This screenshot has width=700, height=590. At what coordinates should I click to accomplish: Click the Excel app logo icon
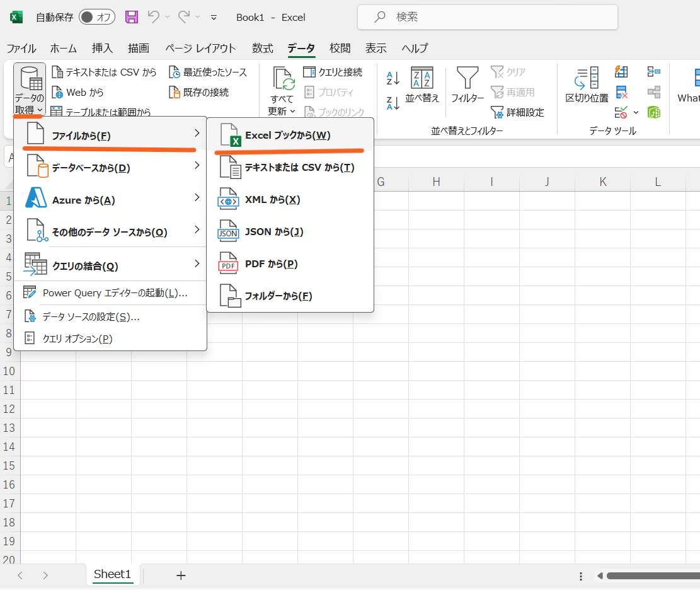(x=16, y=17)
